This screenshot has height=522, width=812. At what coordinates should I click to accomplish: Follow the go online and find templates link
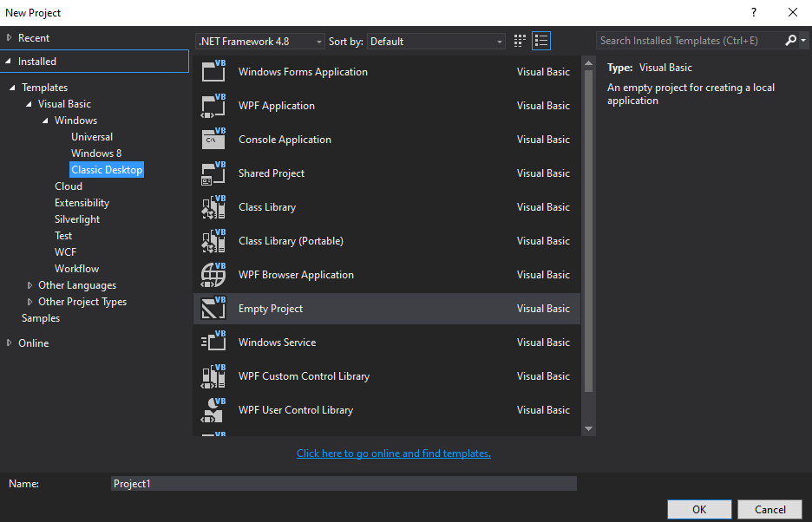point(393,453)
